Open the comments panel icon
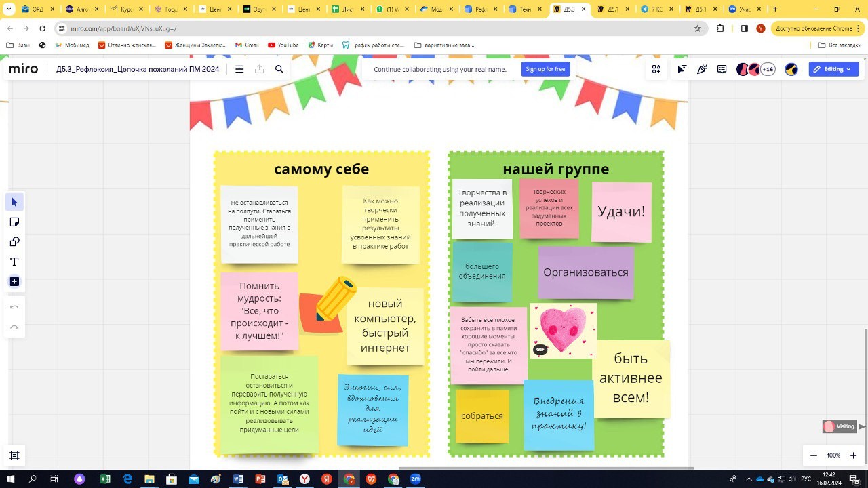Image resolution: width=868 pixels, height=488 pixels. tap(722, 69)
